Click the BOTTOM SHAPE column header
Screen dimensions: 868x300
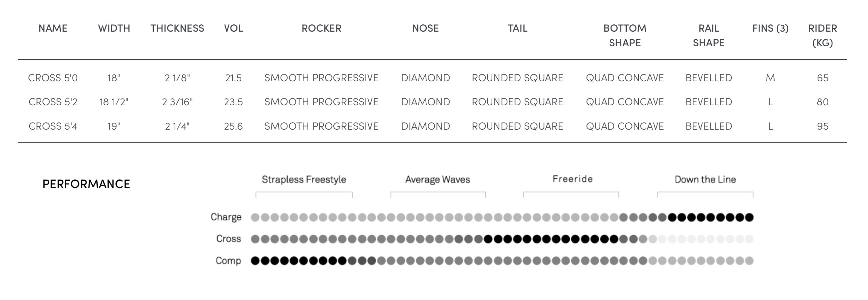625,35
